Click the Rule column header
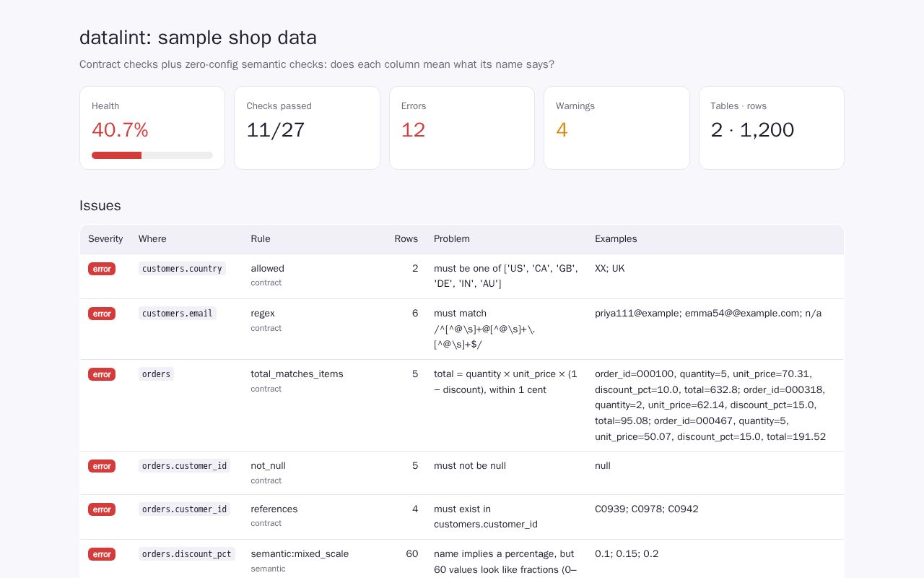 point(261,239)
